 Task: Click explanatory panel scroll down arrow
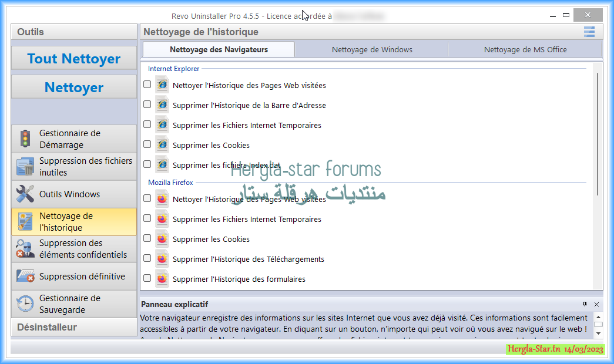pos(598,333)
